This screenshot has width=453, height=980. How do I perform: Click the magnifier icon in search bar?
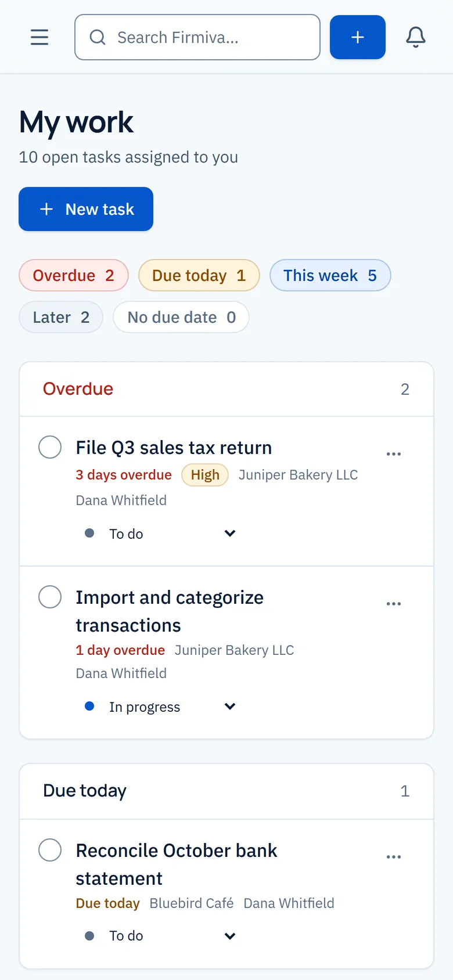pyautogui.click(x=98, y=38)
